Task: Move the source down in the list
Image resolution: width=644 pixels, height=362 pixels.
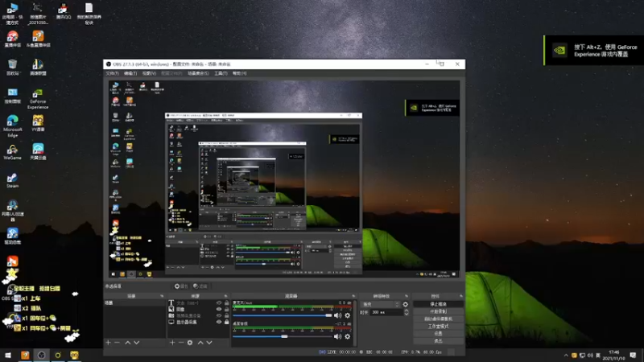Action: 209,343
